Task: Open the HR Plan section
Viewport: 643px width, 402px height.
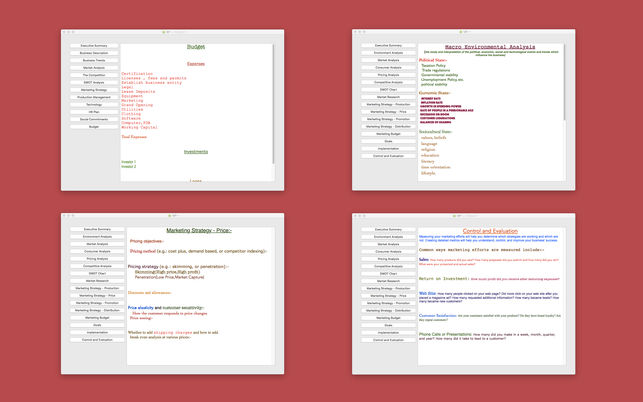Action: 94,112
